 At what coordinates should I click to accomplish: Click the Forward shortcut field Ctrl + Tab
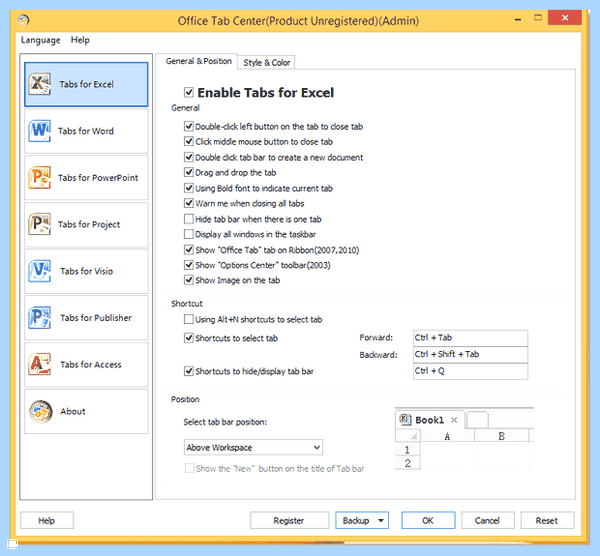470,338
